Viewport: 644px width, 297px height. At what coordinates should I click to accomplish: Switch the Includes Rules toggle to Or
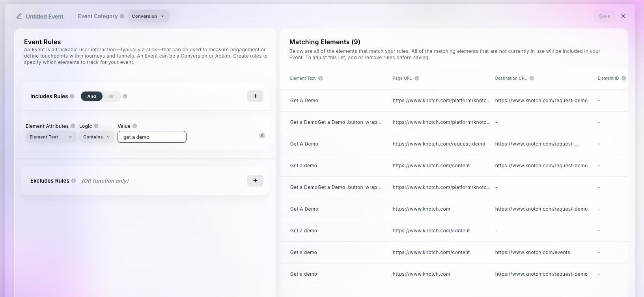coord(111,96)
